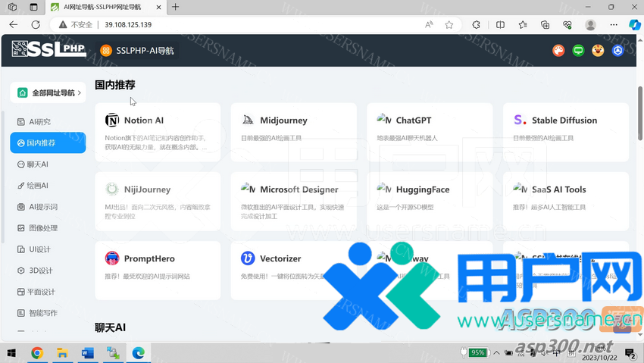Launch Chrome from the taskbar
Viewport: 644px width, 363px height.
pyautogui.click(x=37, y=353)
